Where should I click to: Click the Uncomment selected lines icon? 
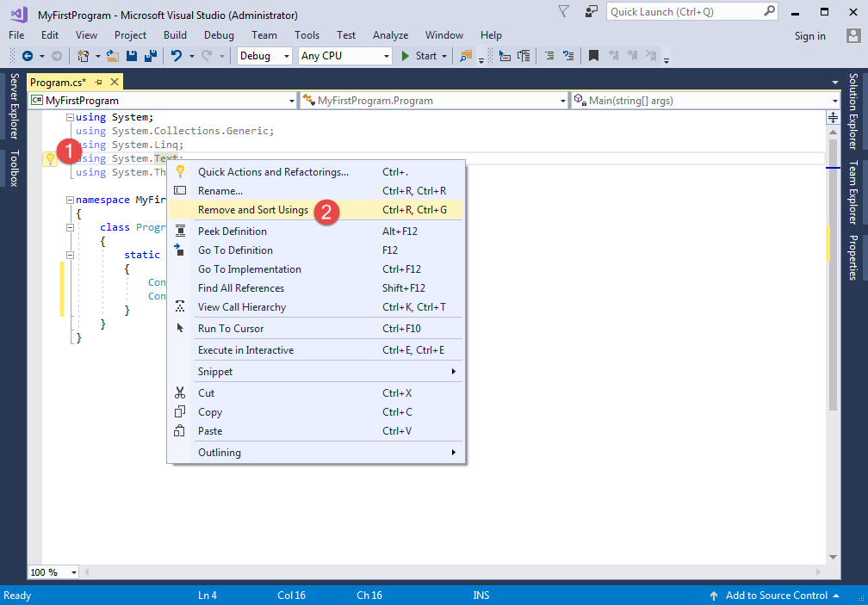click(568, 56)
